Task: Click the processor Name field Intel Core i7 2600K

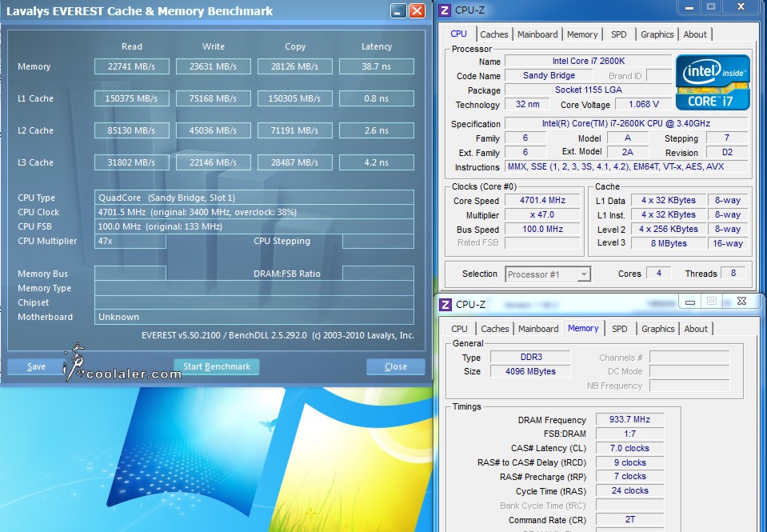Action: (589, 61)
